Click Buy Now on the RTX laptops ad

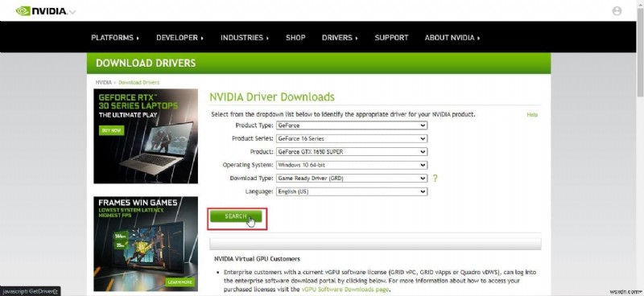click(111, 130)
